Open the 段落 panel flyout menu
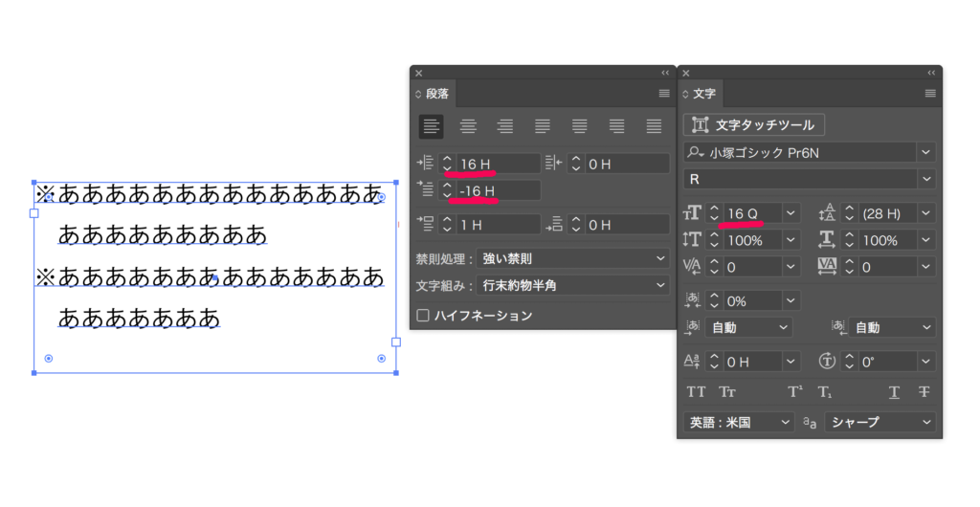Screen dimensions: 980x507 click(x=664, y=94)
